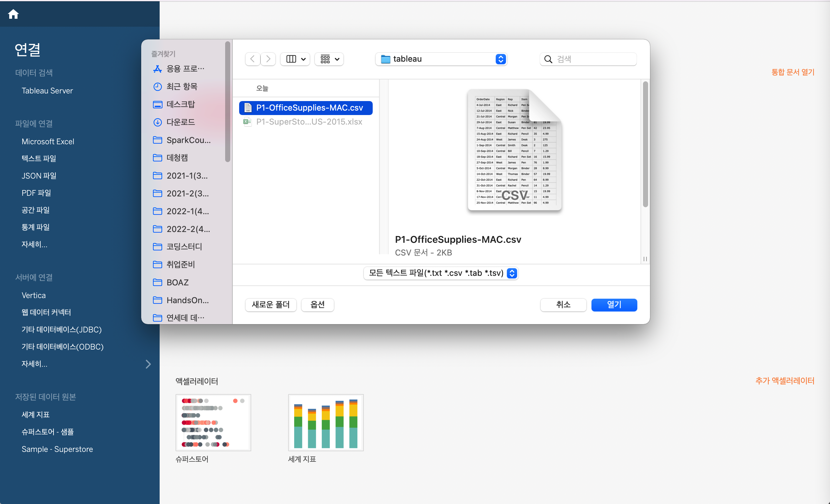The width and height of the screenshot is (830, 504).
Task: Select the P1-OfficeSupplies-MAC.csv file row
Action: coord(306,108)
